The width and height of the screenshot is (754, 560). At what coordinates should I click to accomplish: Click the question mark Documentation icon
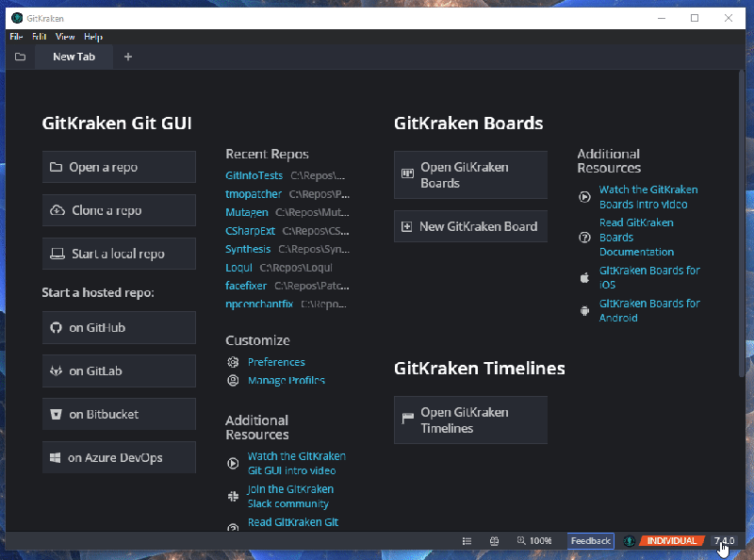pos(586,237)
